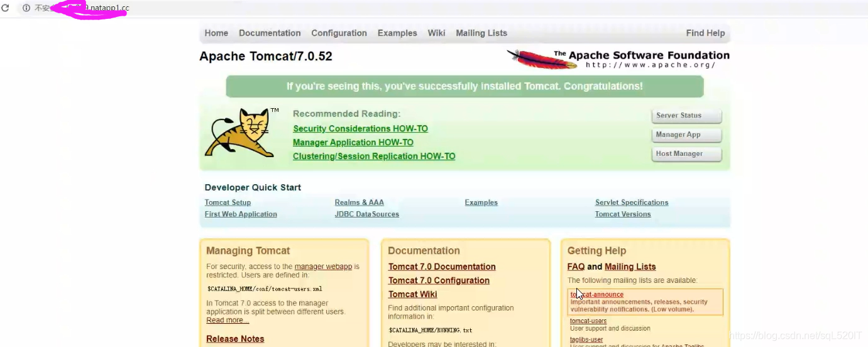Screen dimensions: 868x347
Task: Click the Manager App button
Action: tap(686, 135)
